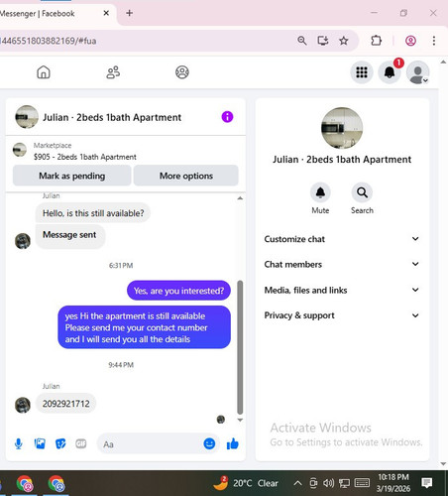Screen dimensions: 448x496
Task: Open the Menu grid icon
Action: [x=362, y=72]
